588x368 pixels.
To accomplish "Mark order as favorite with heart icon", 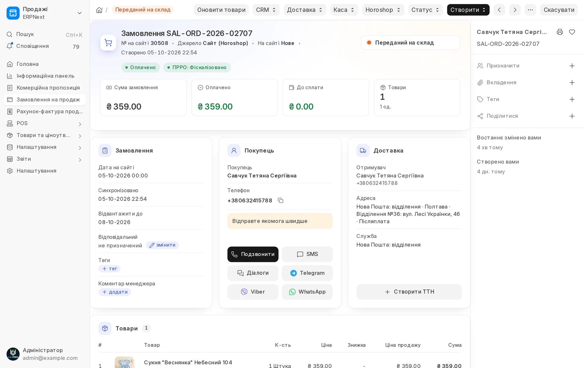I will 572,32.
